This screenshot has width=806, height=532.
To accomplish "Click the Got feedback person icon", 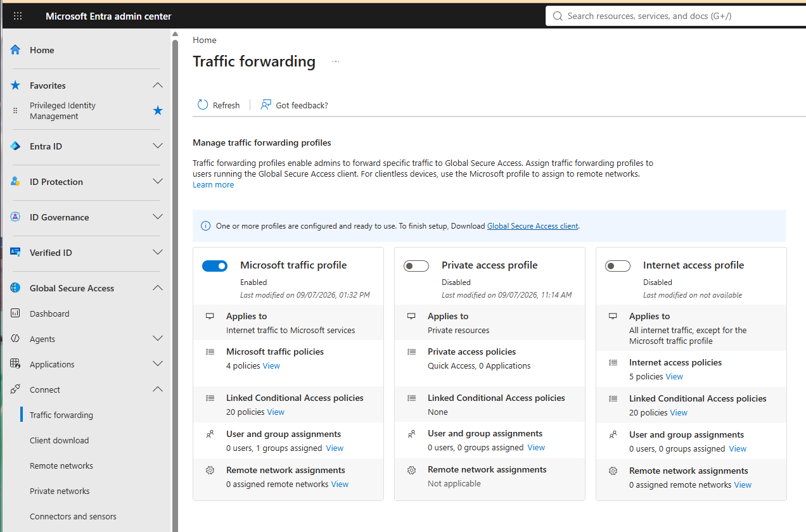I will click(266, 104).
